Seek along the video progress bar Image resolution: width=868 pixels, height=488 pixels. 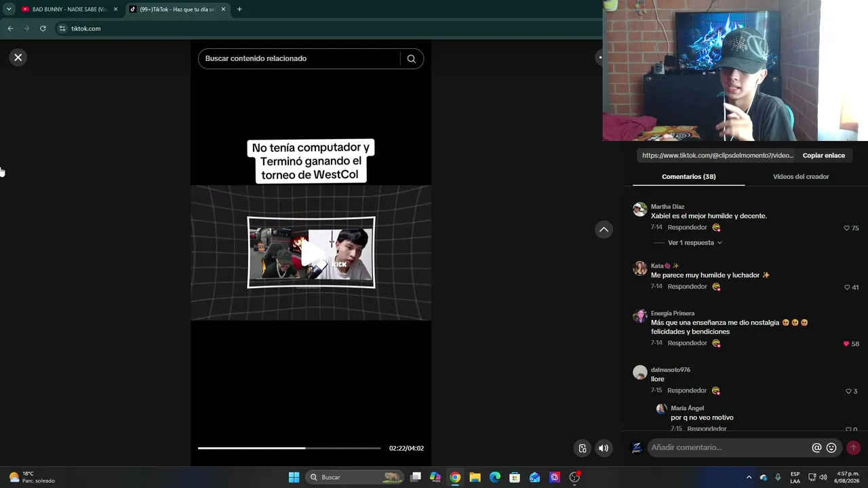click(x=289, y=448)
